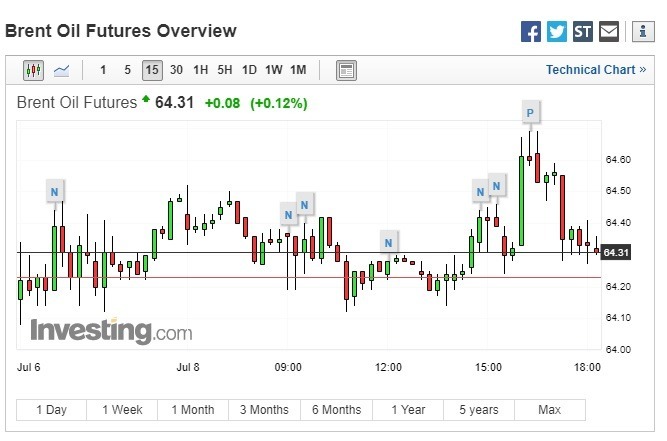This screenshot has width=667, height=441.
Task: Select the 15 minute interval
Action: 152,70
